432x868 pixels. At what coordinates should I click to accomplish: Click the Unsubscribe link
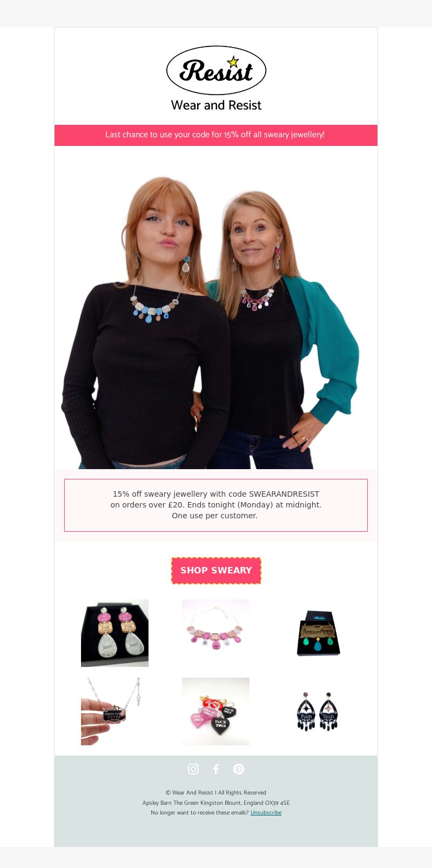[x=266, y=812]
